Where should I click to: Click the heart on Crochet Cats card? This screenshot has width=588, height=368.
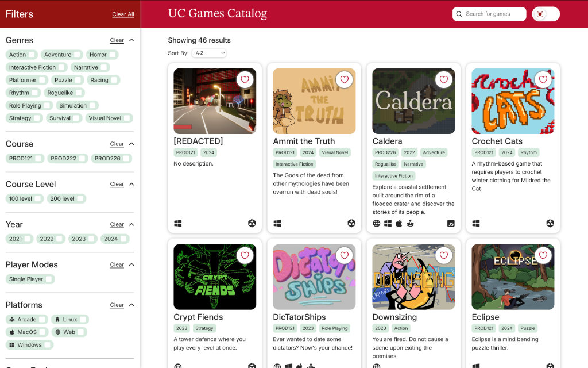pos(543,79)
